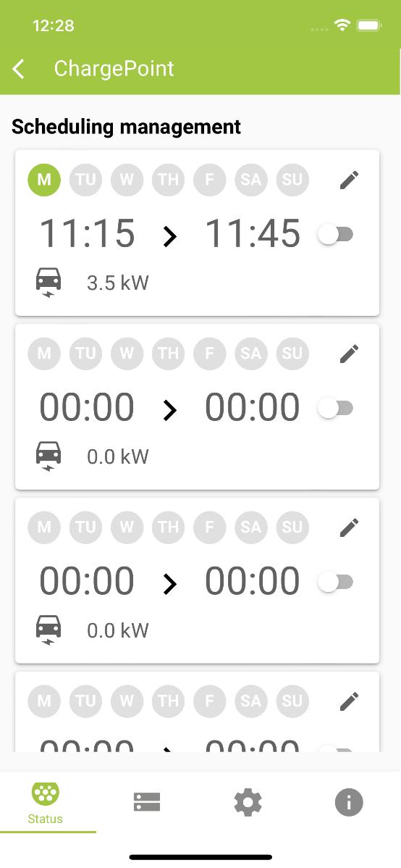Screen dimensions: 401x868
Task: Select Tuesday on the first schedule
Action: click(x=85, y=180)
